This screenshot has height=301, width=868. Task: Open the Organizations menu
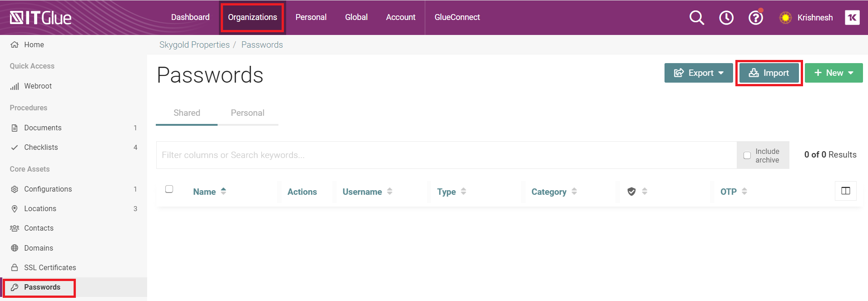[x=253, y=17]
